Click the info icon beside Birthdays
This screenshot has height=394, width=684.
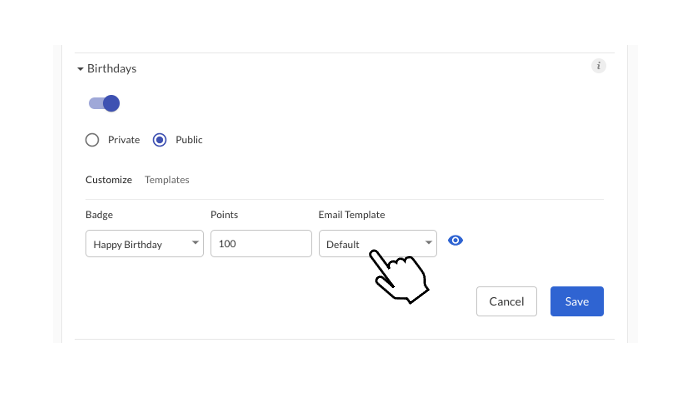598,66
